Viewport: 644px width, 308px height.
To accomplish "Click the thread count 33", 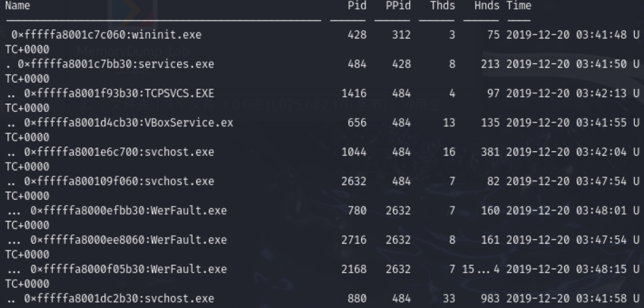I will coord(448,298).
